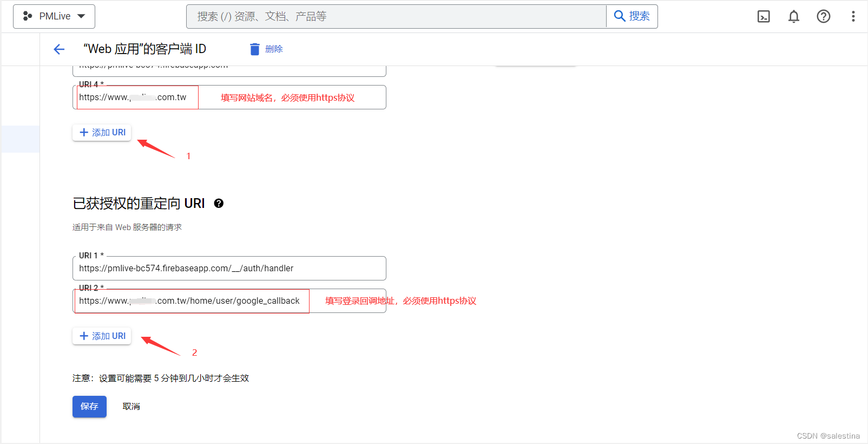Viewport: 868px width, 444px height.
Task: Click the page title "Web 应用"的客户端 ID
Action: click(144, 49)
